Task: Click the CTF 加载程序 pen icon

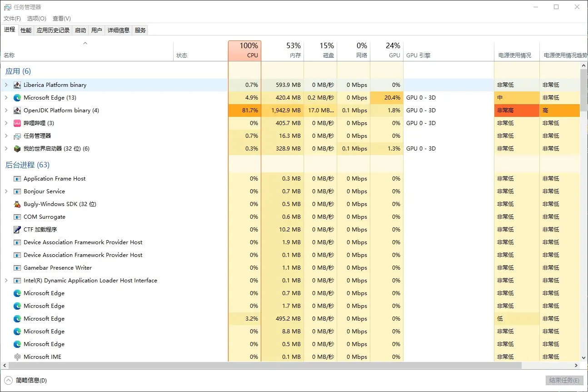Action: point(17,230)
